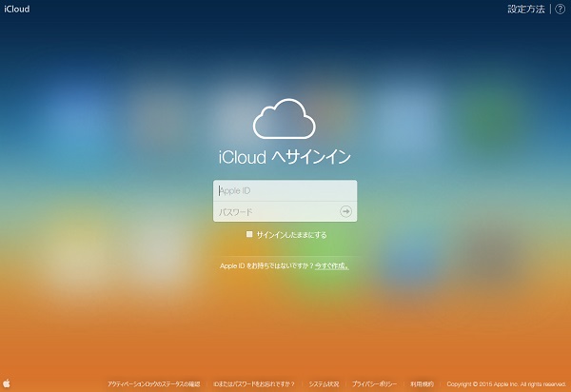
Task: Click the Apple logo in footer
Action: 7,382
